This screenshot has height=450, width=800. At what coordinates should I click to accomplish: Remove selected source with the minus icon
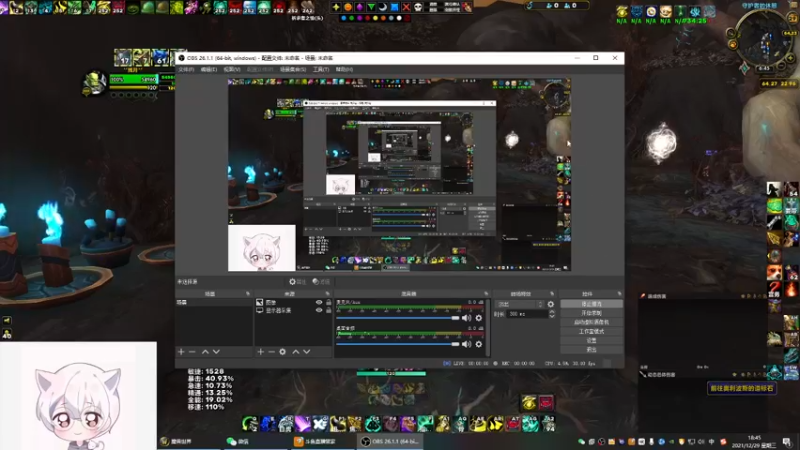click(x=271, y=352)
